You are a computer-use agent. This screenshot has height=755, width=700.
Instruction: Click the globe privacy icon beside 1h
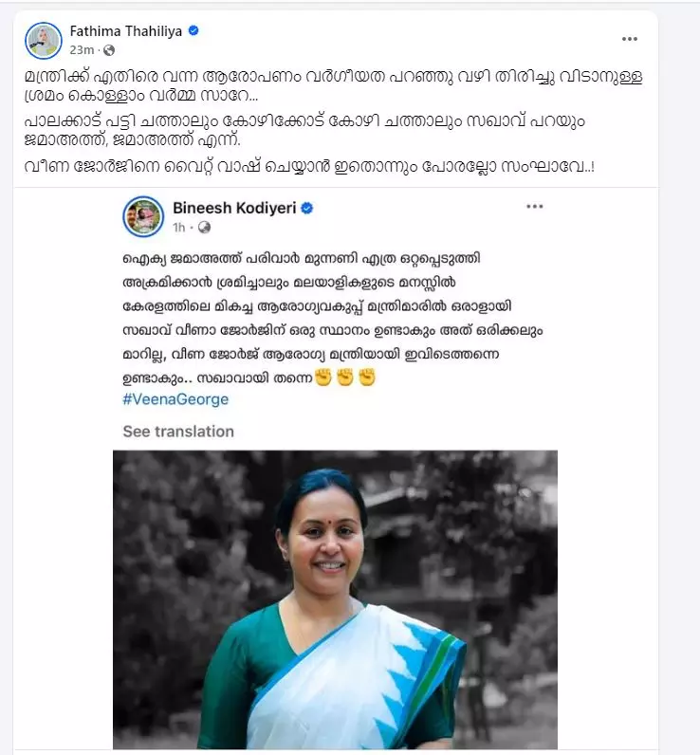coord(204,228)
